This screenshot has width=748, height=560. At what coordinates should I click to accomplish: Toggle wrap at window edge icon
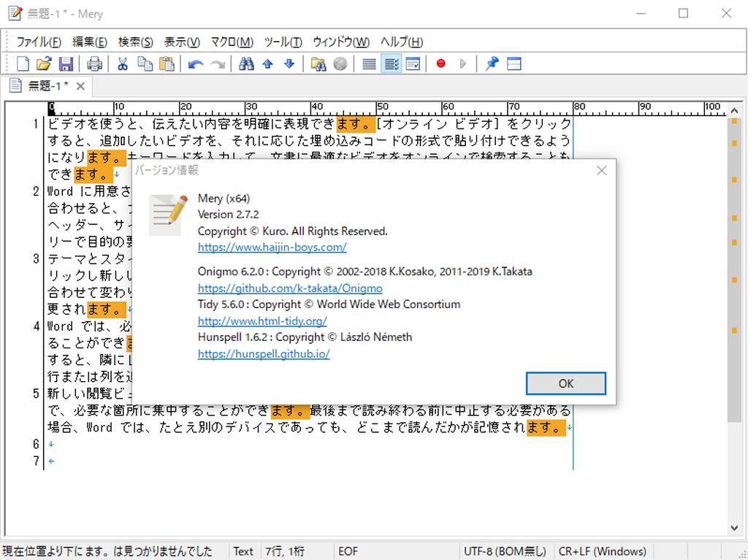click(413, 64)
